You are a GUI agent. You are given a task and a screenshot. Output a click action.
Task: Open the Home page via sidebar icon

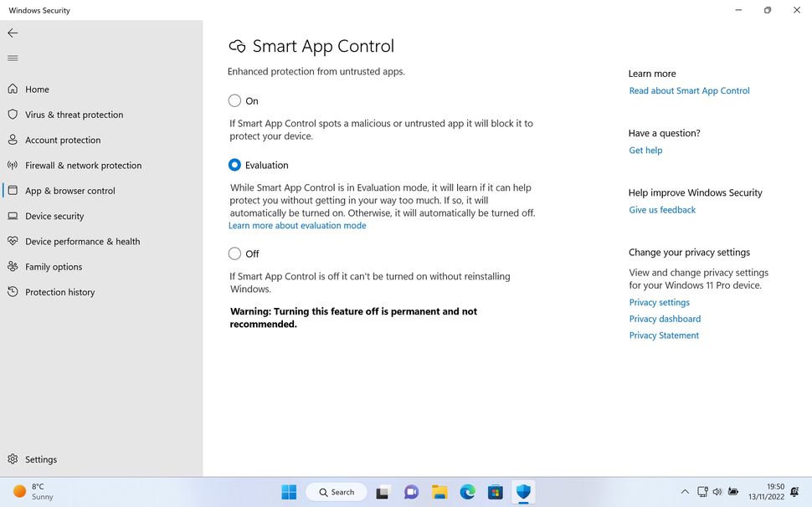click(x=13, y=89)
